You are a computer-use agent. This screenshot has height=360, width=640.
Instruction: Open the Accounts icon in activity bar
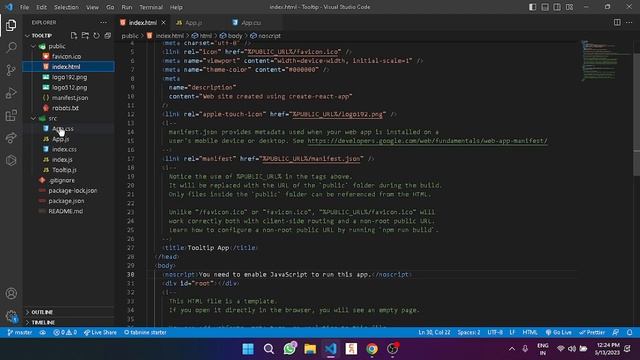tap(11, 293)
